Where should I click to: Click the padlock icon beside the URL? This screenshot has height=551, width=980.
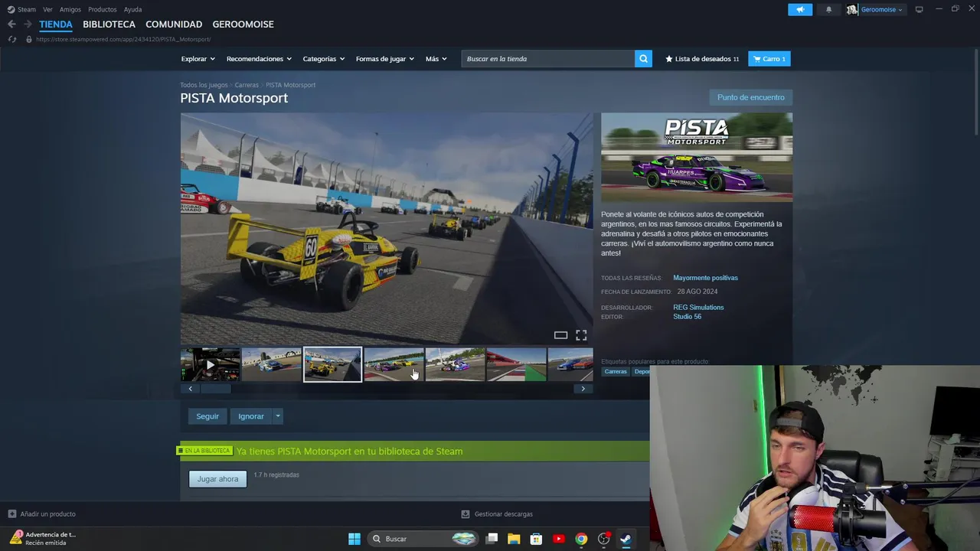pyautogui.click(x=29, y=39)
